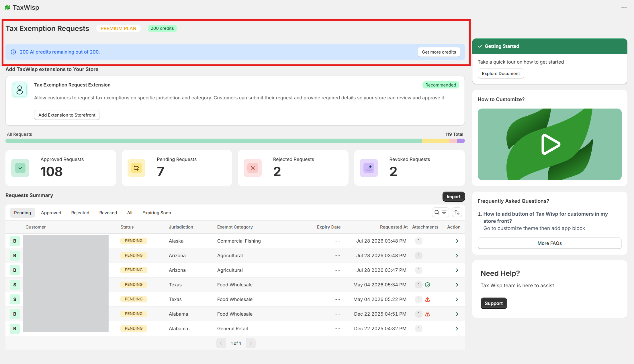Image resolution: width=634 pixels, height=364 pixels.
Task: Click the FAQ about adding Tax Wisp button
Action: 545,218
